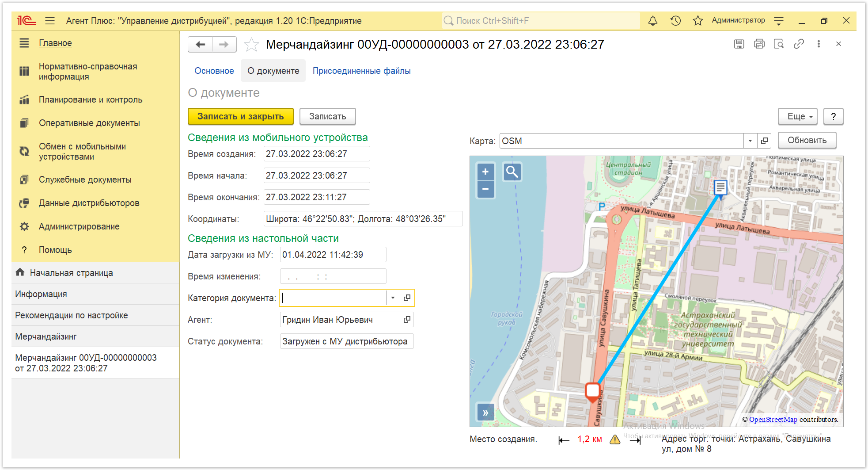Get link to document icon
This screenshot has width=868, height=470.
click(799, 44)
